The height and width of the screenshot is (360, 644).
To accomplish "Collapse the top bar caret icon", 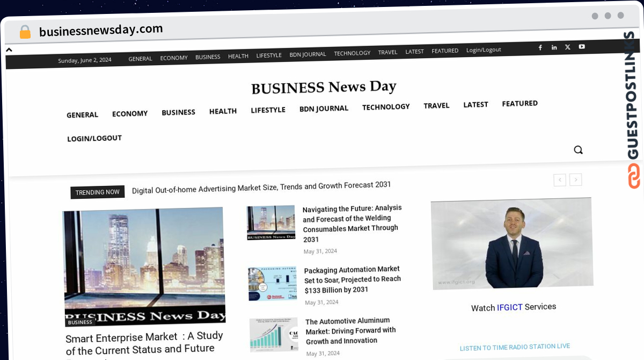I will pos(9,49).
